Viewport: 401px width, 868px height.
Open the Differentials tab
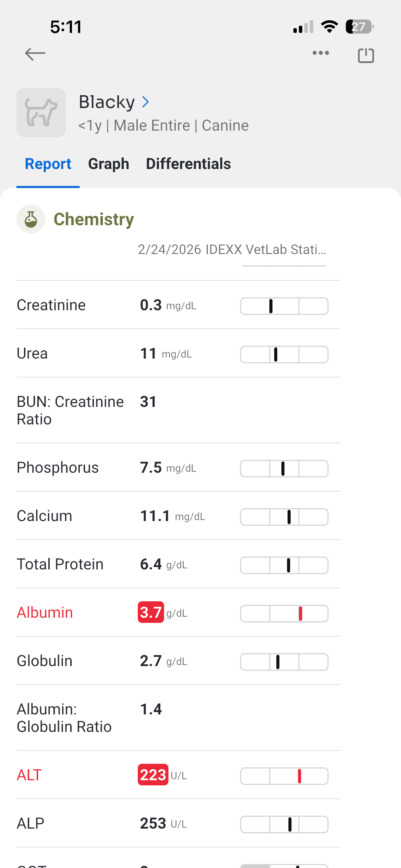188,164
